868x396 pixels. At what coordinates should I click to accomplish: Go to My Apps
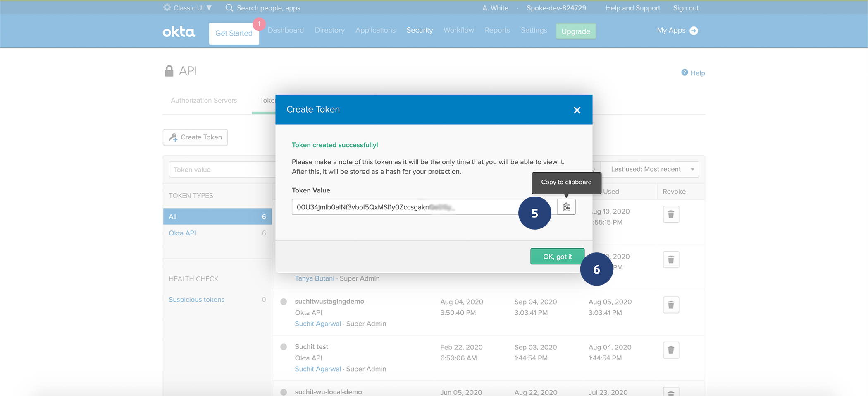click(671, 30)
